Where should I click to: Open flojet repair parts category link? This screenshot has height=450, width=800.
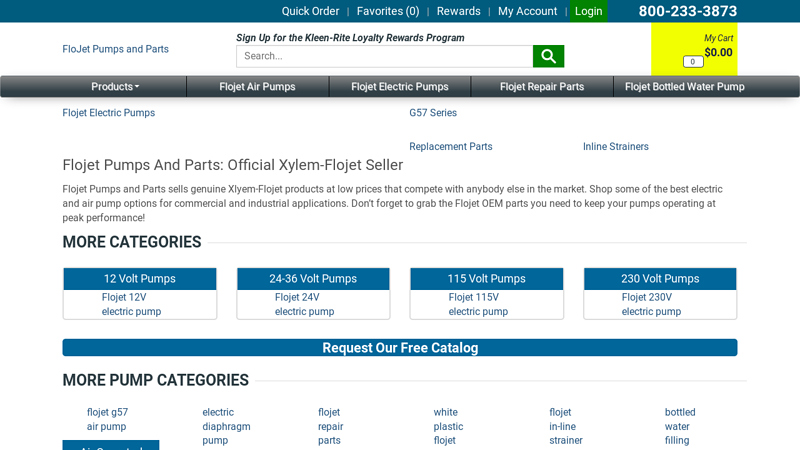pos(331,426)
